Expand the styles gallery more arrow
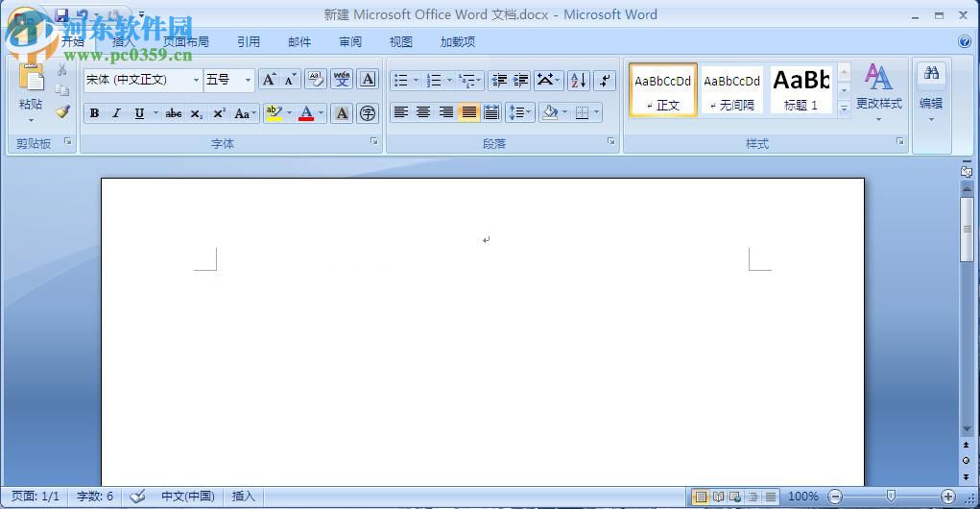This screenshot has height=509, width=980. (x=844, y=109)
